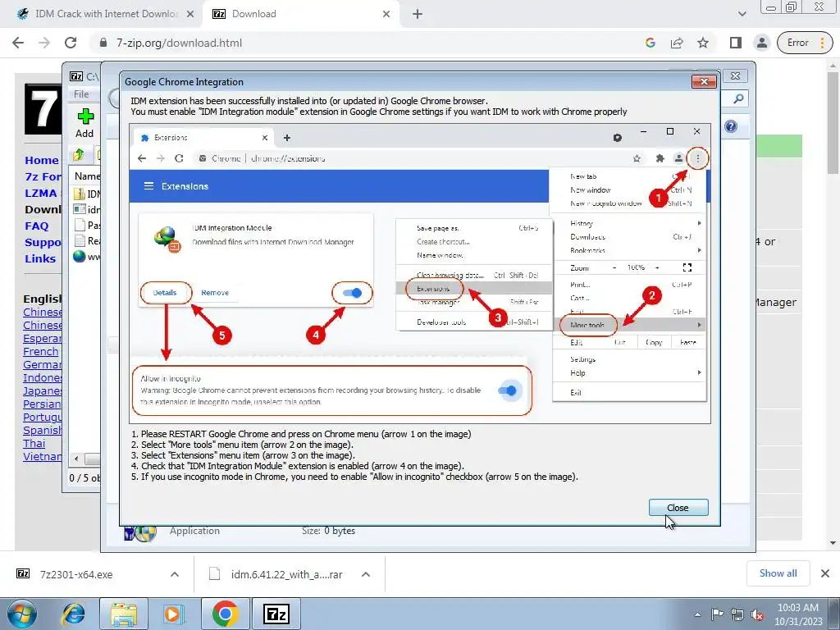Click the Action Center flag tray icon
Screen dimensions: 840x630
coord(717,614)
